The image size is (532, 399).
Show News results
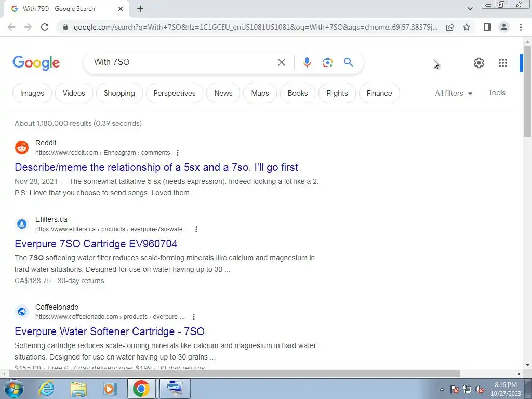(223, 94)
